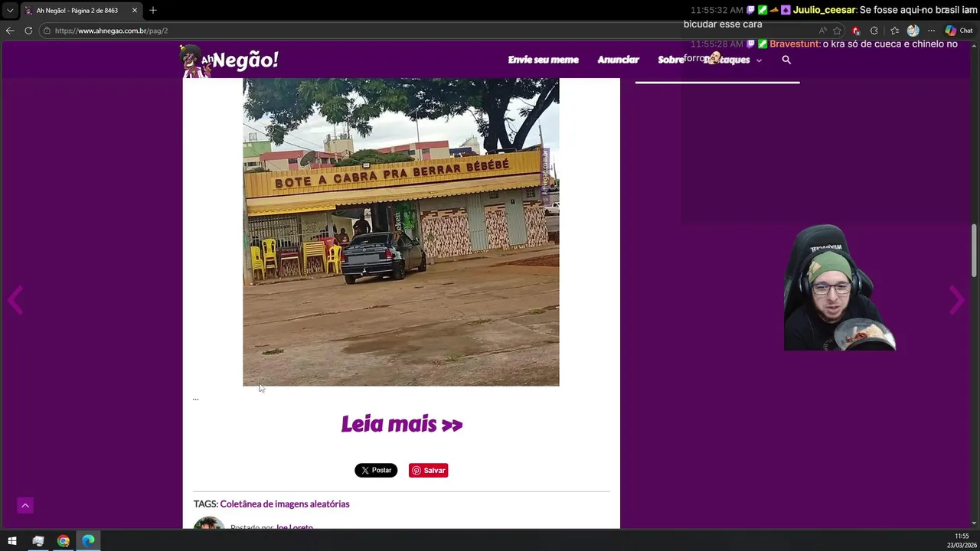The height and width of the screenshot is (551, 980).
Task: Open the Joe Loreto author link
Action: click(x=295, y=527)
